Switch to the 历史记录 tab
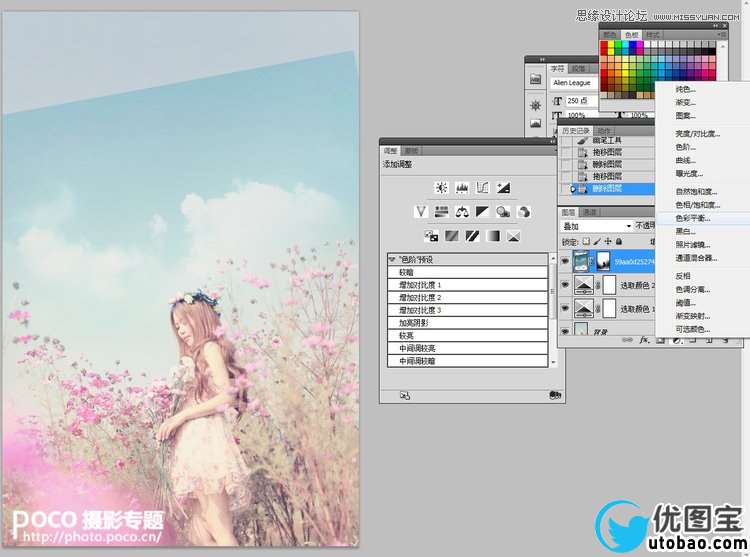Screen dimensions: 750x557 (x=575, y=131)
